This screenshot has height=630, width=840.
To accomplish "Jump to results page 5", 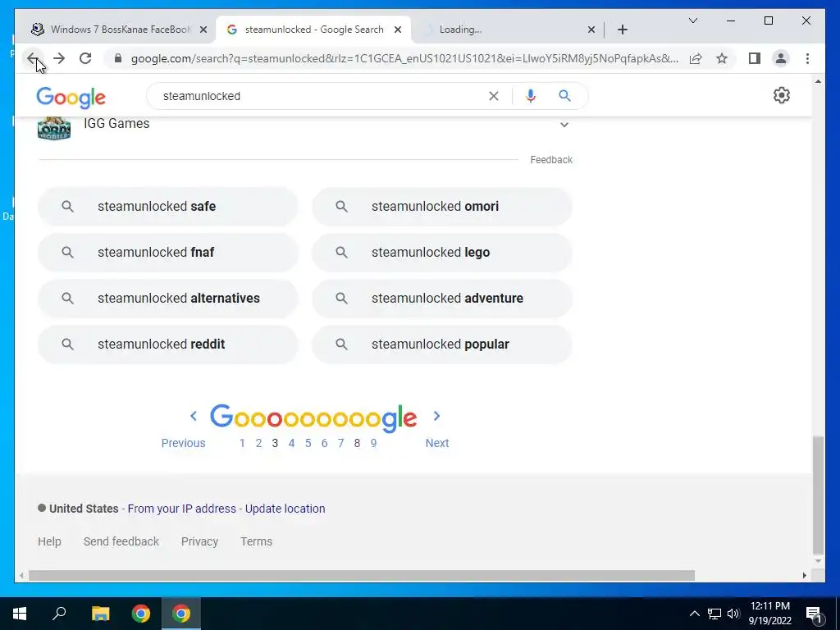I will point(308,443).
